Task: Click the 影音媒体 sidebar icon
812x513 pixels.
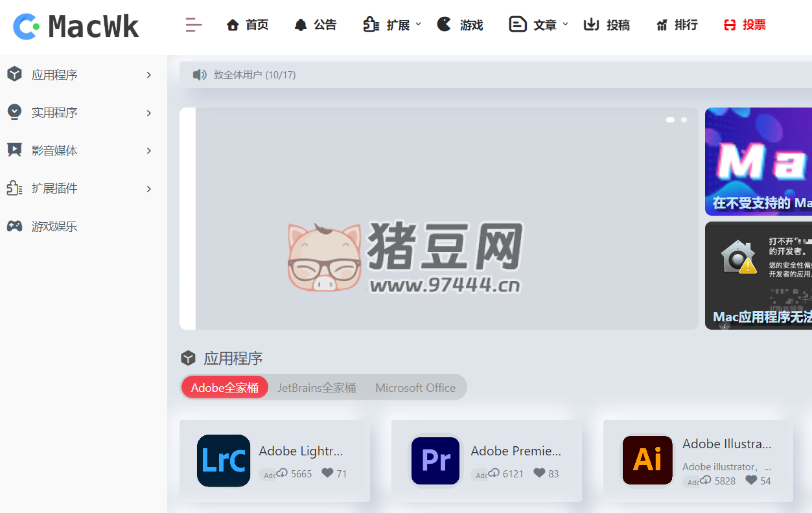Action: [14, 150]
